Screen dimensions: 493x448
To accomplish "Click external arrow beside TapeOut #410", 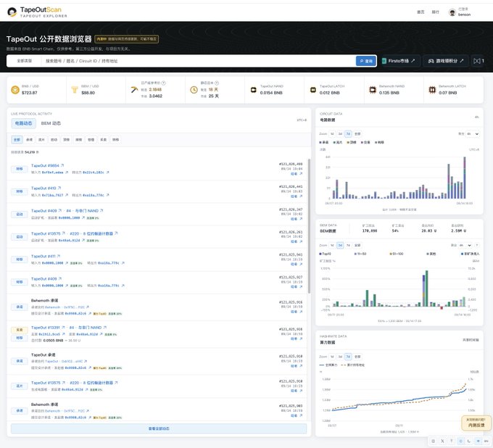I will pyautogui.click(x=59, y=188).
